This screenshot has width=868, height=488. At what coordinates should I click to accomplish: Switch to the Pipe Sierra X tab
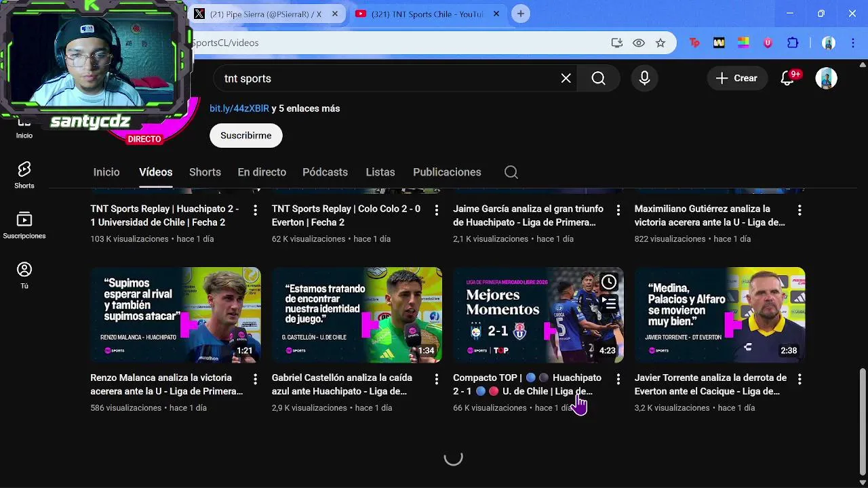pos(266,14)
